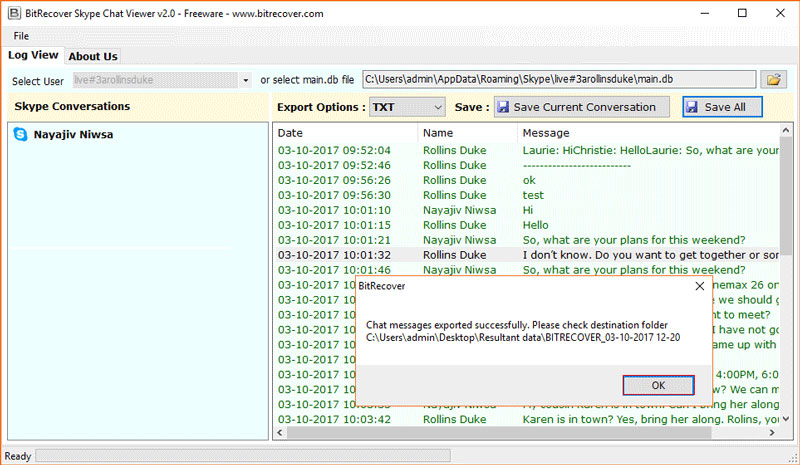Click the main.db file path field
Viewport: 800px width, 465px height.
pos(559,79)
